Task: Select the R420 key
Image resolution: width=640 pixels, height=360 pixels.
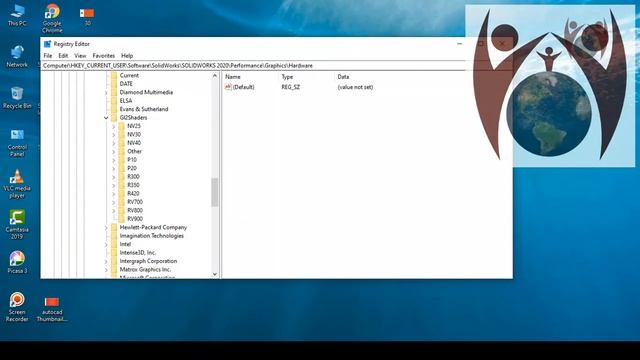Action: 133,193
